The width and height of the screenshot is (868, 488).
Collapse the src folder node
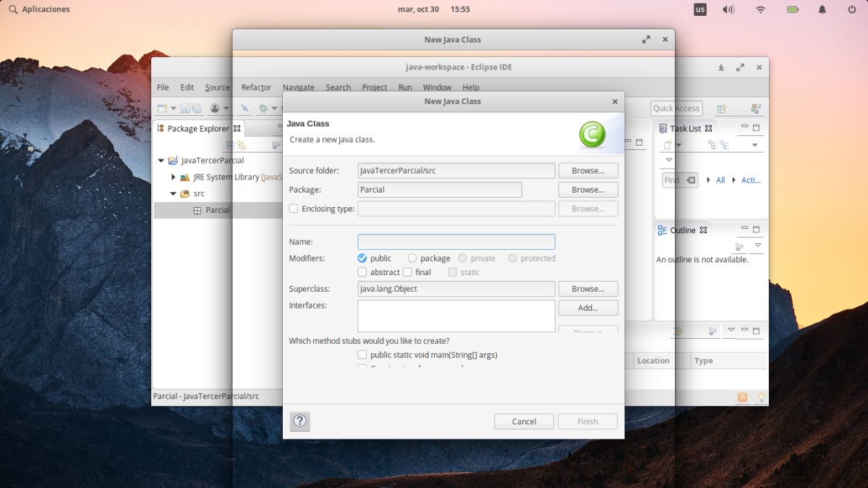coord(174,193)
